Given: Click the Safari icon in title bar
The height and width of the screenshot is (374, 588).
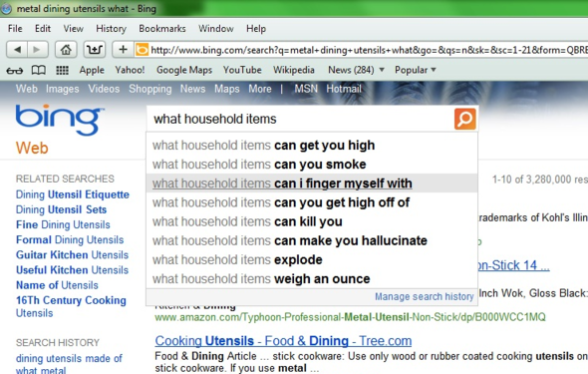Looking at the screenshot, I should coord(6,8).
